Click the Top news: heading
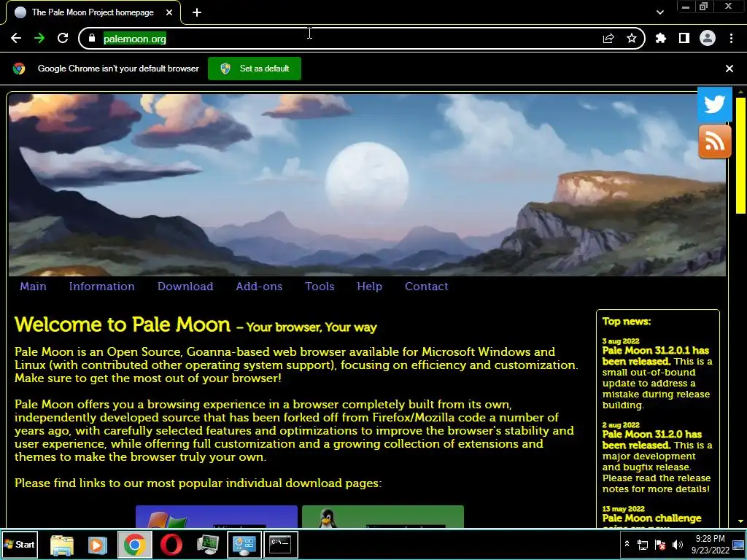This screenshot has height=560, width=747. [626, 322]
